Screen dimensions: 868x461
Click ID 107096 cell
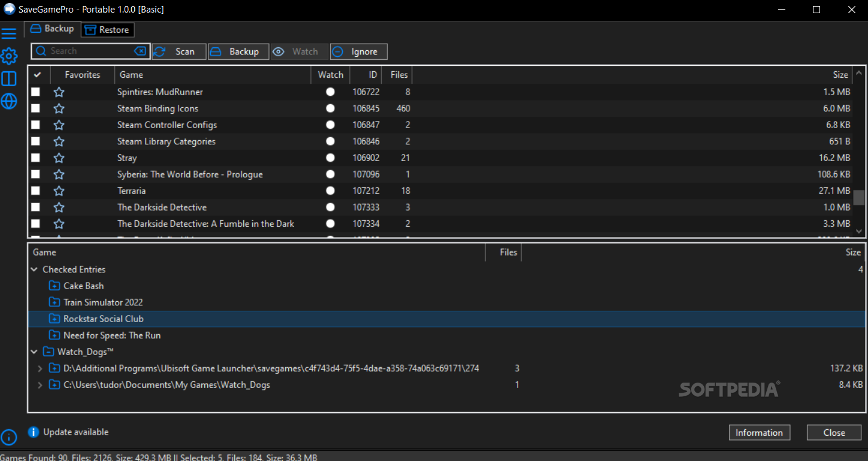pos(366,174)
